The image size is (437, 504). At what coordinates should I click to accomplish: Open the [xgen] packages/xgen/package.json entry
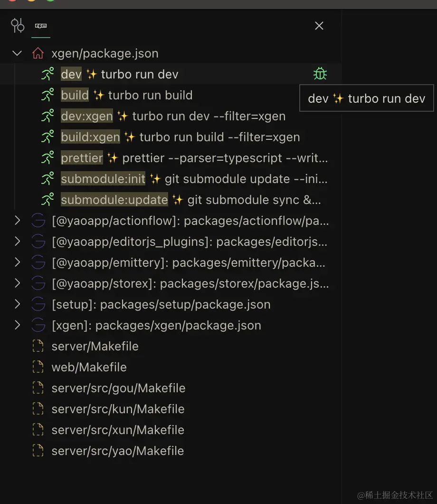pyautogui.click(x=156, y=325)
